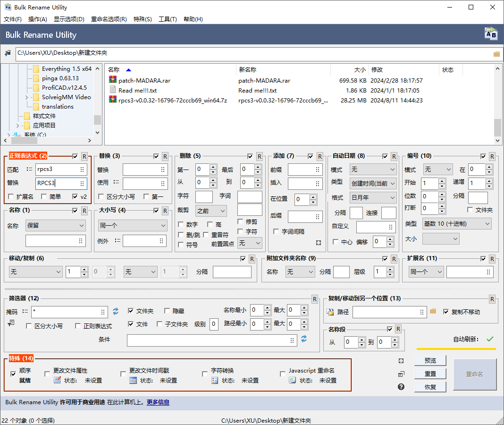Image resolution: width=504 pixels, height=425 pixels.
Task: Click the 更改文件属性 status icon
Action: click(57, 380)
